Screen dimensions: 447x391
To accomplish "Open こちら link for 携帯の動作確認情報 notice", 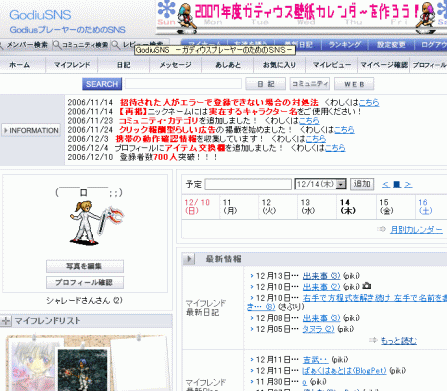I will (316, 139).
